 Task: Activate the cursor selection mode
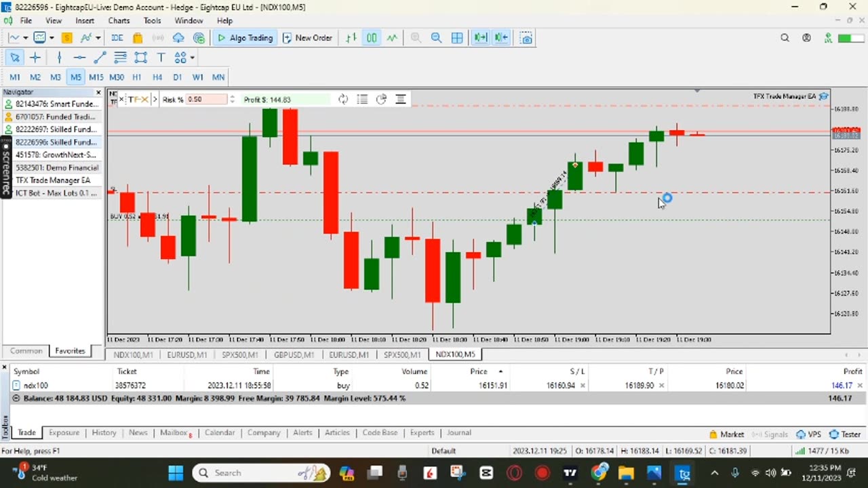pos(15,58)
